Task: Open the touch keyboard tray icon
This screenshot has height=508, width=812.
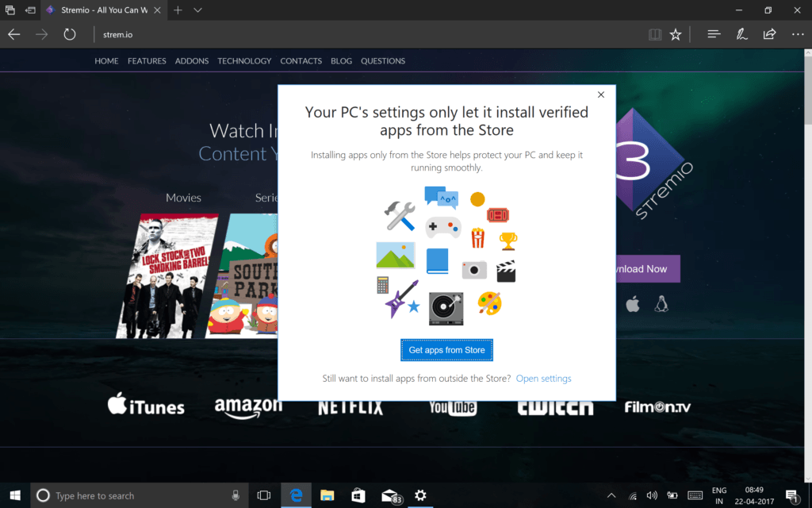Action: pyautogui.click(x=695, y=495)
